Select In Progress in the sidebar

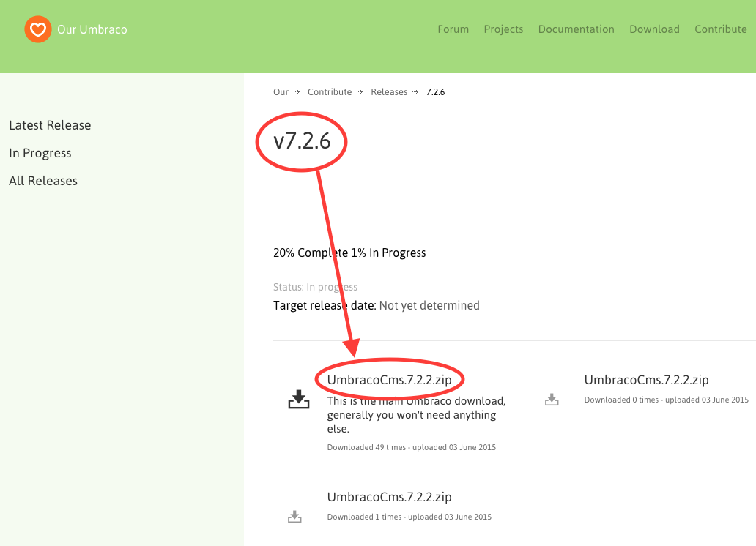click(40, 153)
